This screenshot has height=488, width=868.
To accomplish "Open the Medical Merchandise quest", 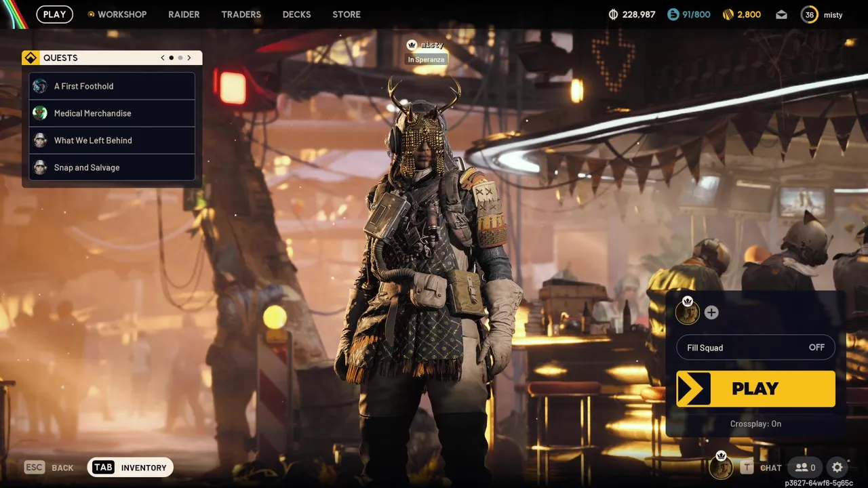I will coord(112,113).
